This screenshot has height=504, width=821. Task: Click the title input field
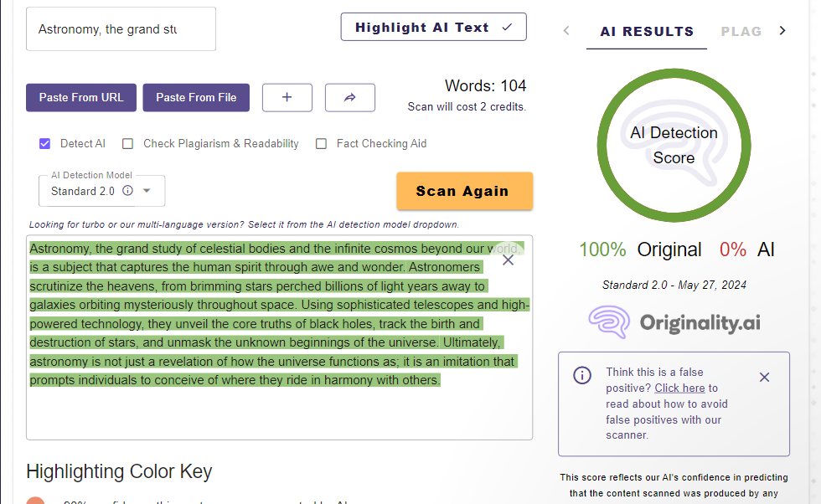pyautogui.click(x=121, y=29)
